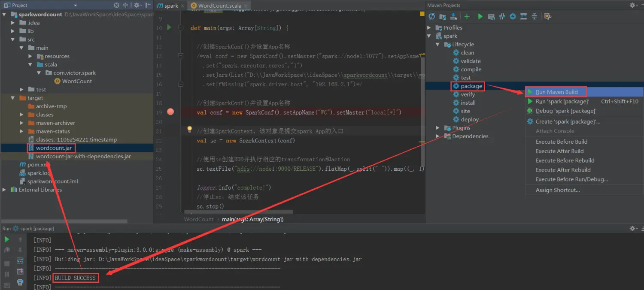The height and width of the screenshot is (290, 644).
Task: Open pom.xml in the project tree
Action: 35,165
